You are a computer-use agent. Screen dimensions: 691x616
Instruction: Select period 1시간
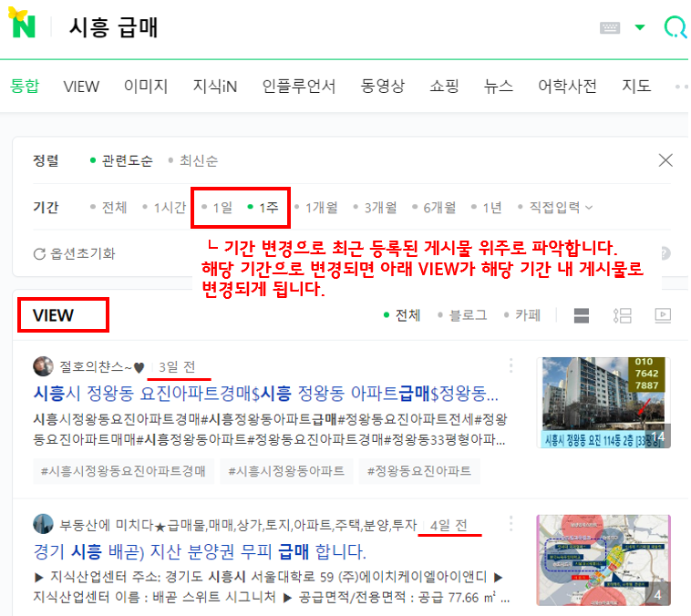(164, 207)
